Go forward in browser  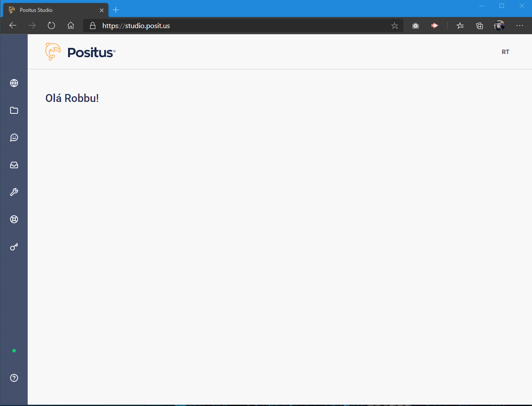click(32, 25)
